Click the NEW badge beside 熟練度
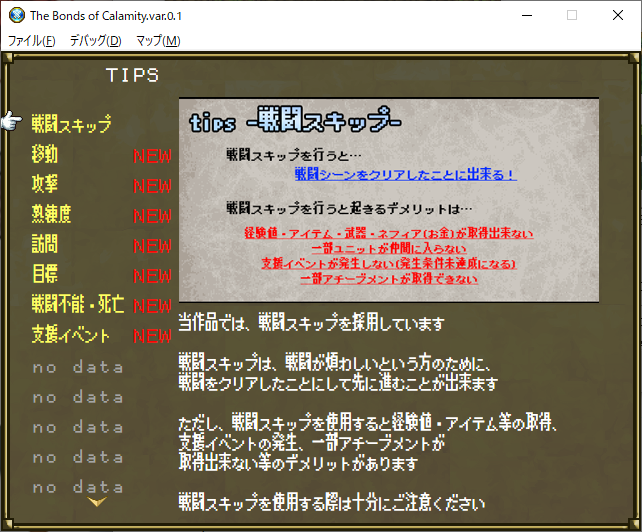 tap(152, 216)
